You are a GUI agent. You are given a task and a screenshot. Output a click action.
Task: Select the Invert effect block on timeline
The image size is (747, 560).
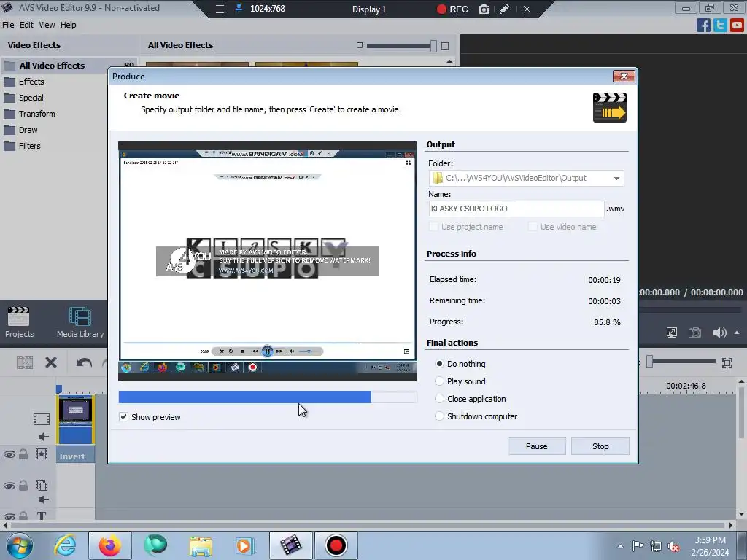tap(75, 456)
